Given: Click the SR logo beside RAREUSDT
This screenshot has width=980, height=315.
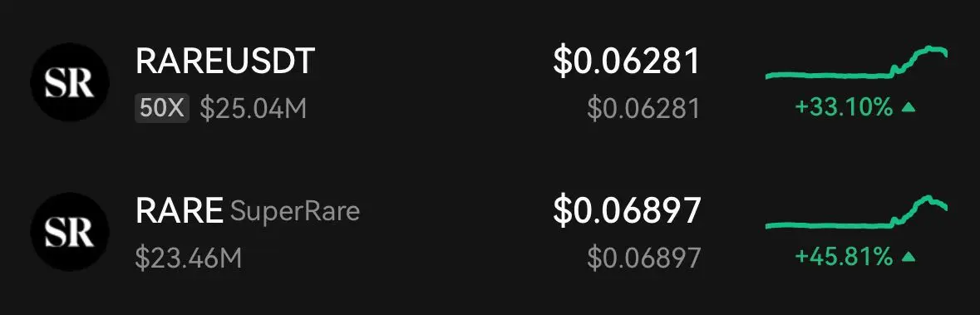Looking at the screenshot, I should 70,82.
